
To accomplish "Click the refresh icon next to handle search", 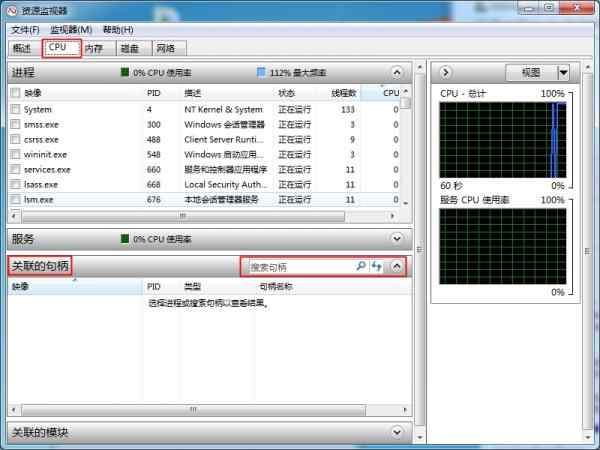I will (x=377, y=266).
